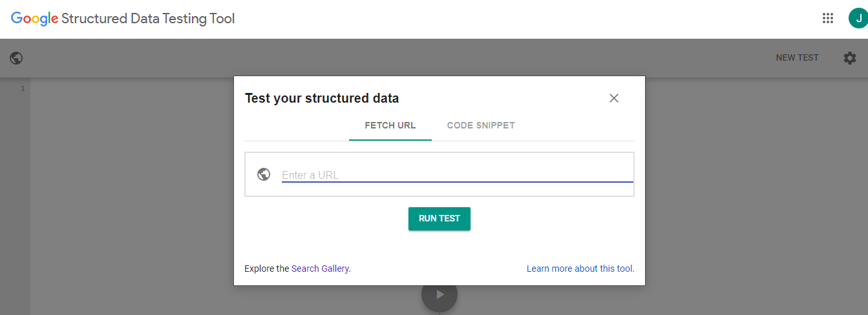Switch to the FETCH URL tab
Image resolution: width=868 pixels, height=315 pixels.
pos(390,125)
